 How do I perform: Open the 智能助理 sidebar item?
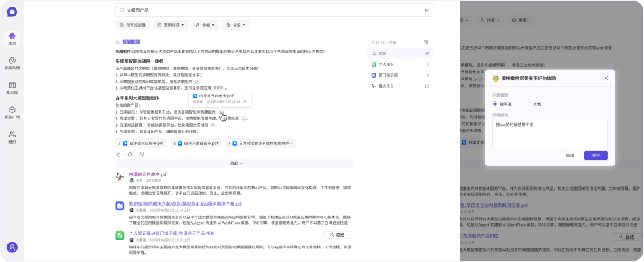coord(12,63)
